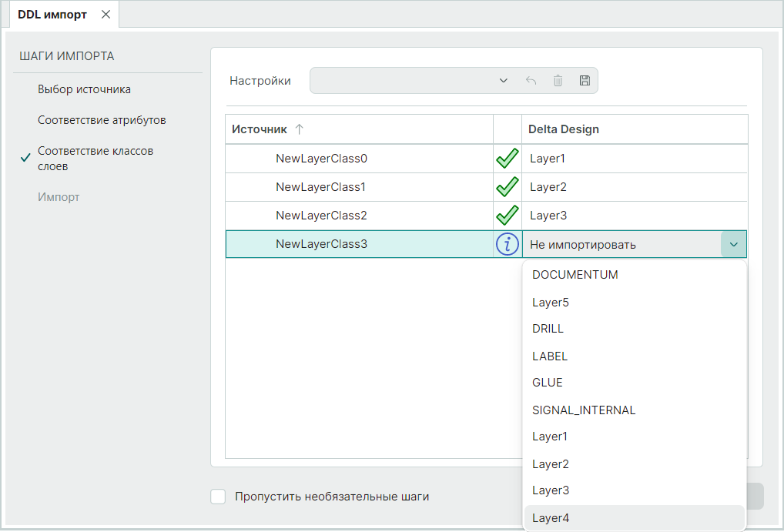Screen dimensions: 784x532
Task: Switch to the DDL импорт tab
Action: point(52,15)
